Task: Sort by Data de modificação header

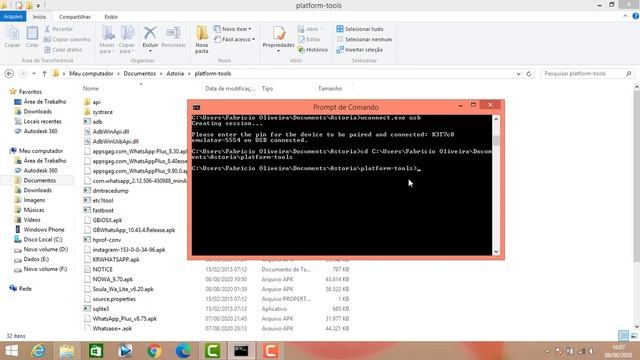Action: click(x=230, y=88)
